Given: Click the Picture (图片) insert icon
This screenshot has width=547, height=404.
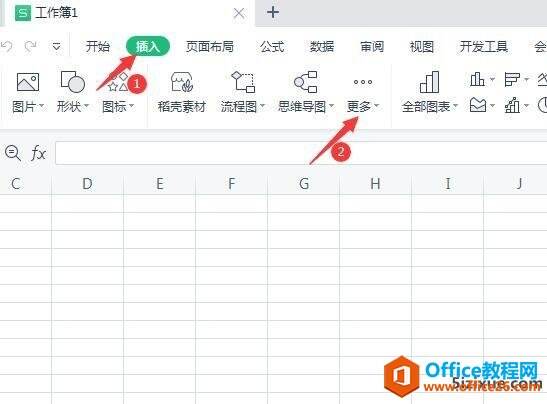Looking at the screenshot, I should pos(28,82).
